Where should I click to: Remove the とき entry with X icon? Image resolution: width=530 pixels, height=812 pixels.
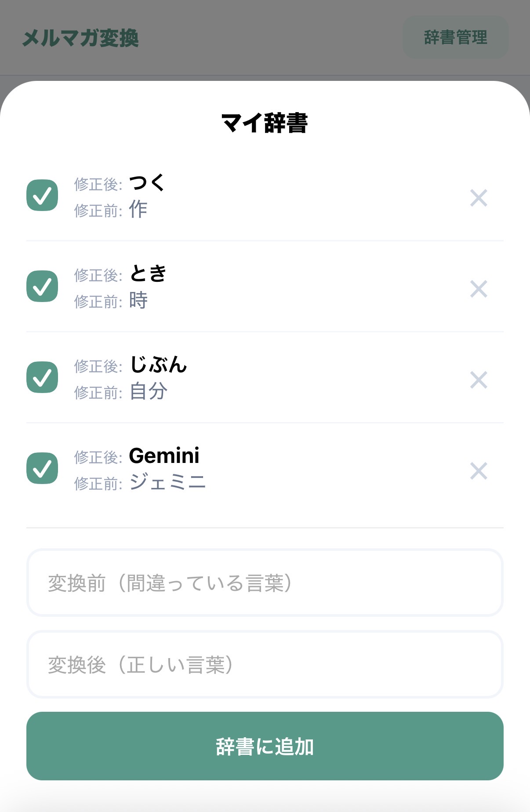(479, 289)
